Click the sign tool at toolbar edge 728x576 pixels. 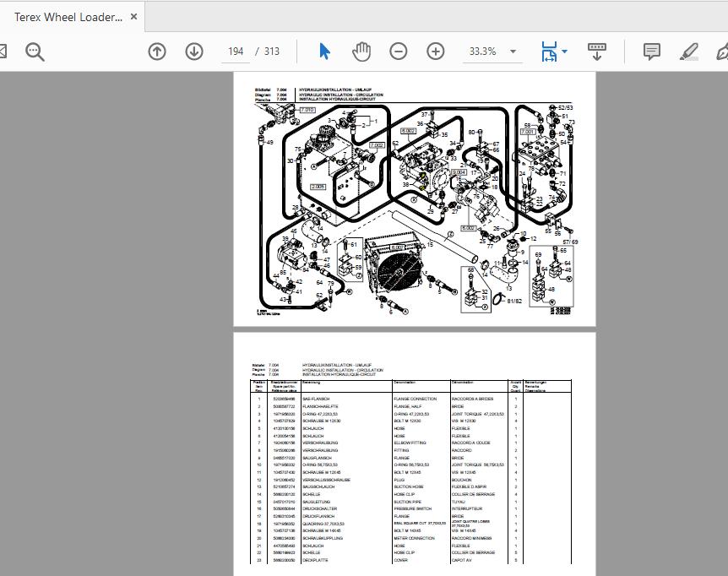tap(722, 52)
